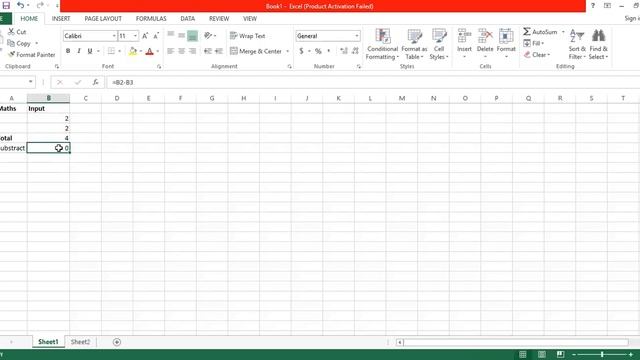This screenshot has height=360, width=640.
Task: Decrease the cell indent
Action: click(x=208, y=51)
